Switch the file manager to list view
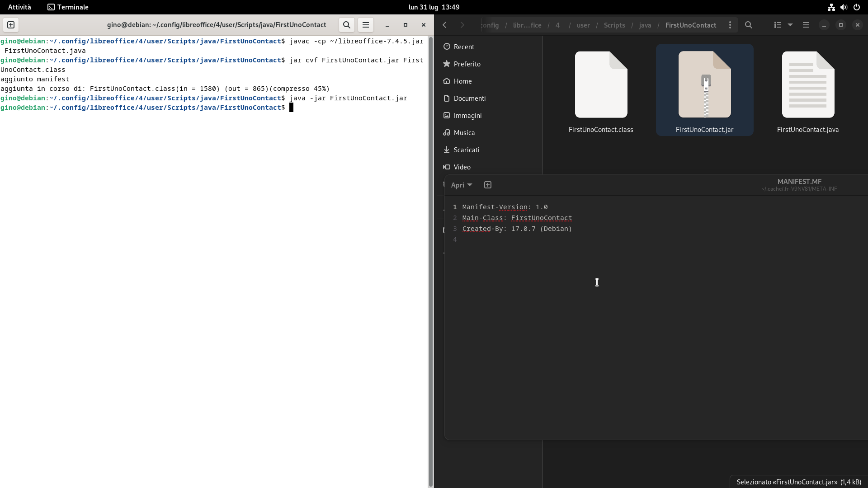Viewport: 868px width, 488px height. pos(778,25)
